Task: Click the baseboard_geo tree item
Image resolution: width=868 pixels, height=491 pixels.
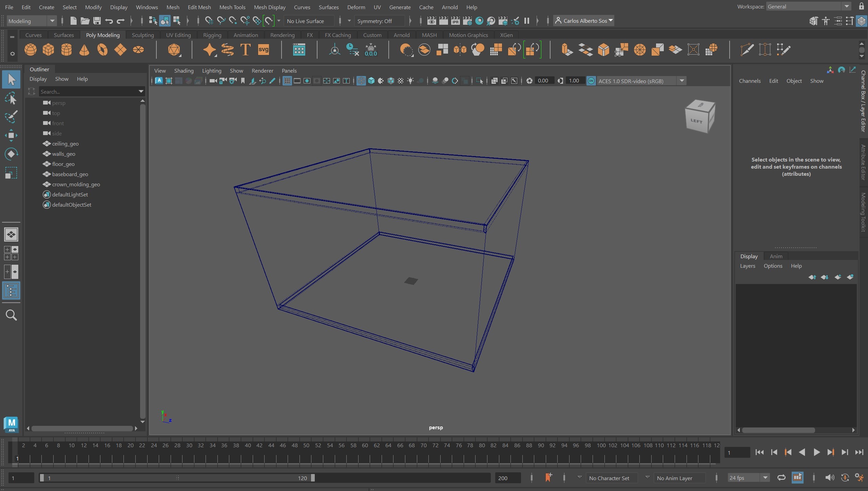Action: (x=70, y=174)
